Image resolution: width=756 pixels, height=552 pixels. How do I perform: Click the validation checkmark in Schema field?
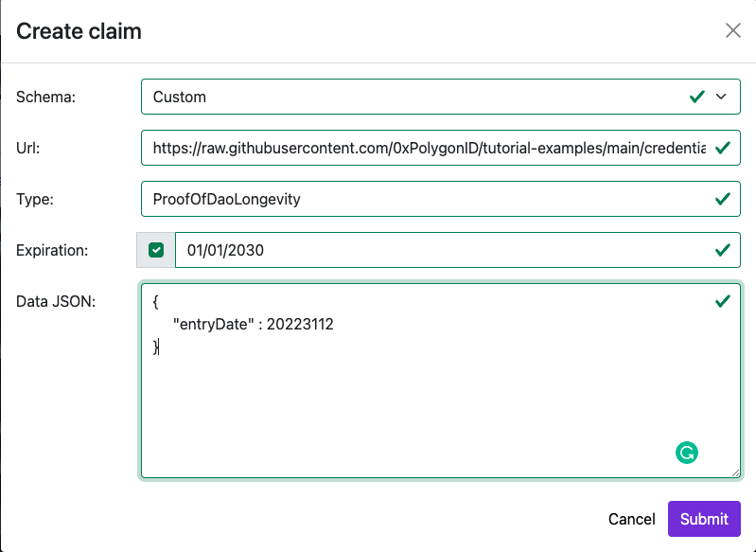pyautogui.click(x=697, y=97)
